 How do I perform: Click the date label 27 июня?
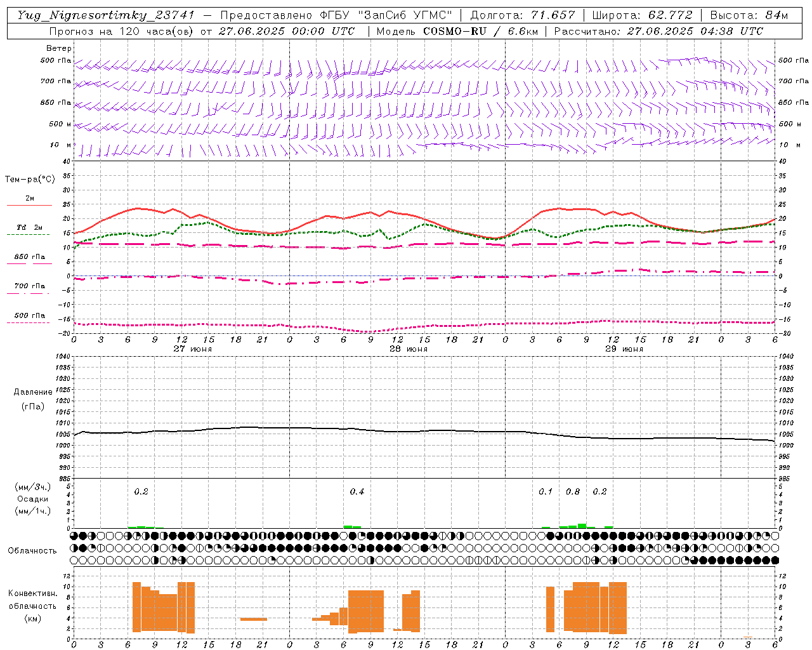point(193,349)
